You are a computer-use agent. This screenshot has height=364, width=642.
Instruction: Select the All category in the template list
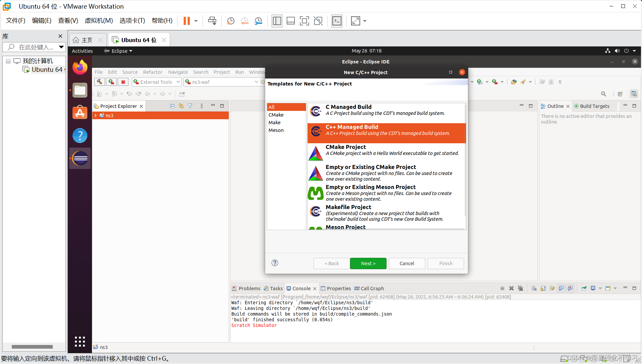click(x=287, y=107)
